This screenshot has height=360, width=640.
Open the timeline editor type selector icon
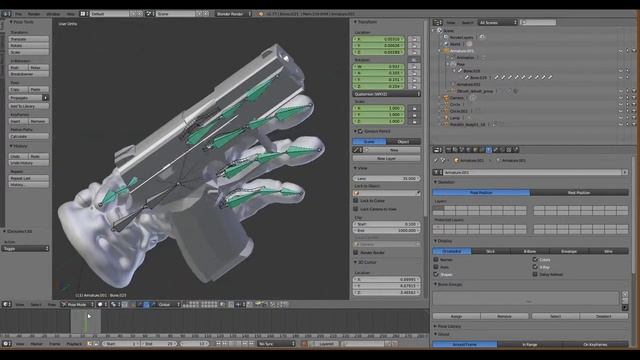tap(7, 344)
